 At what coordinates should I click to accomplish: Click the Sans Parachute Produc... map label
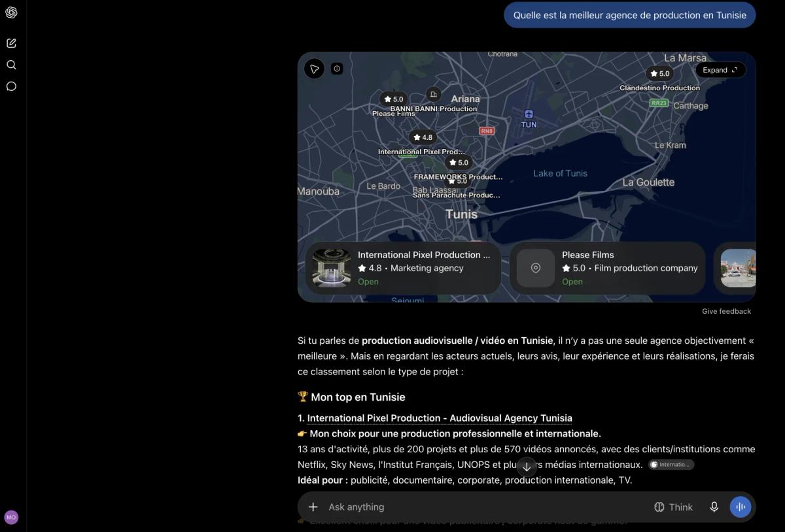click(x=457, y=195)
